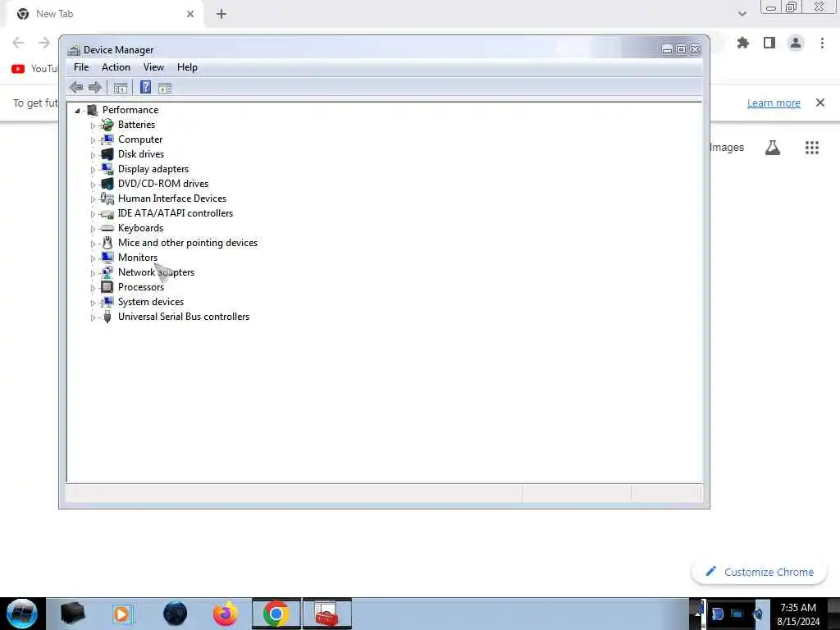Select the Human Interface Devices icon
This screenshot has width=840, height=630.
pyautogui.click(x=107, y=199)
